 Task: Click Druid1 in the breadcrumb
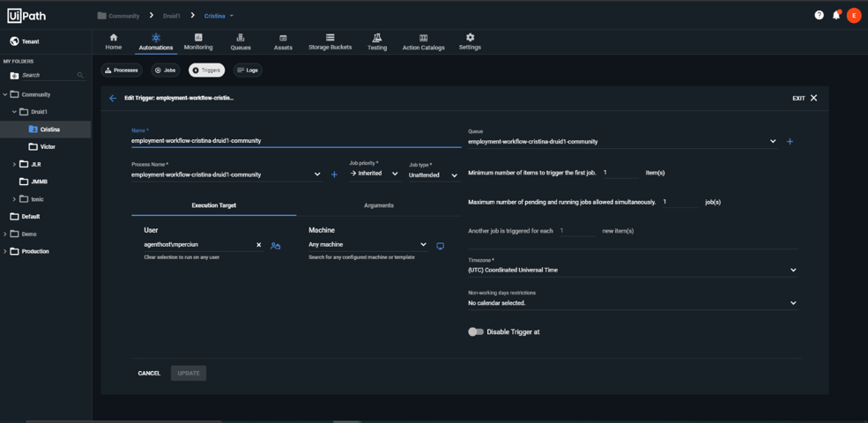172,16
